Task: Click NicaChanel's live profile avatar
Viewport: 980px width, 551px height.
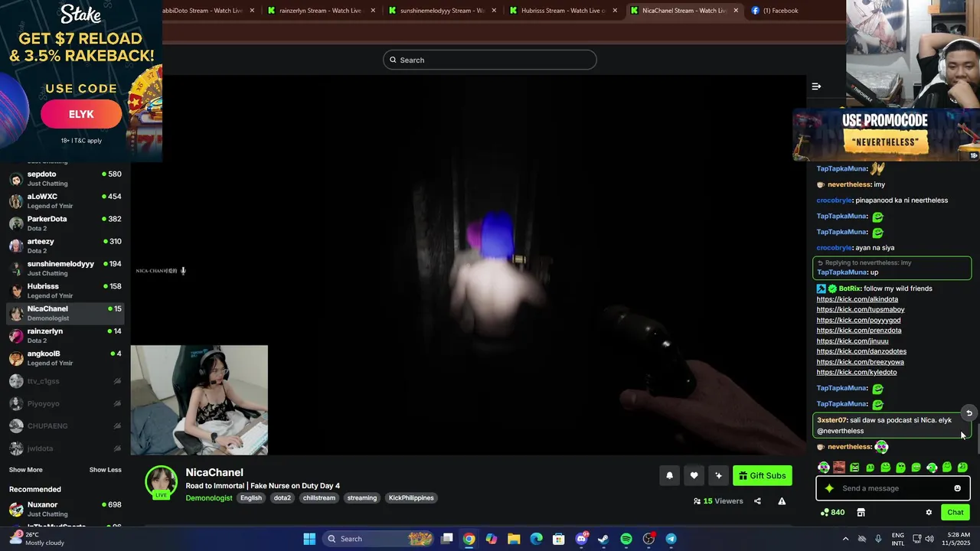Action: pos(162,482)
